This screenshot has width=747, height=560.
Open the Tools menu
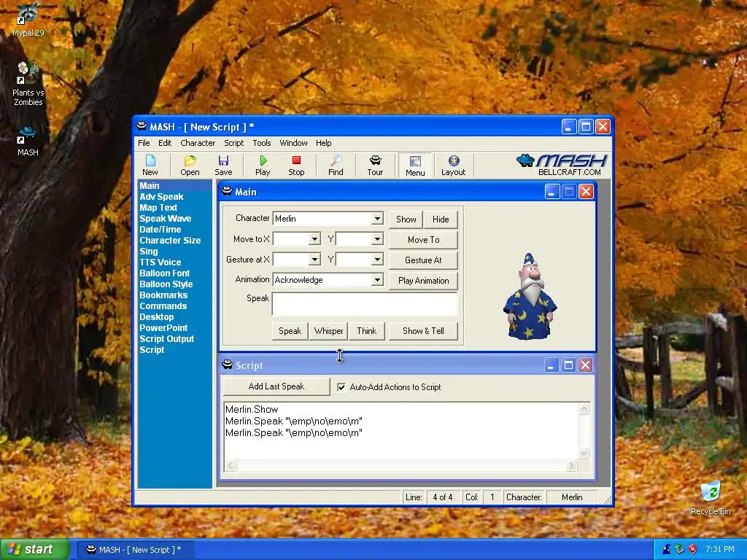262,143
